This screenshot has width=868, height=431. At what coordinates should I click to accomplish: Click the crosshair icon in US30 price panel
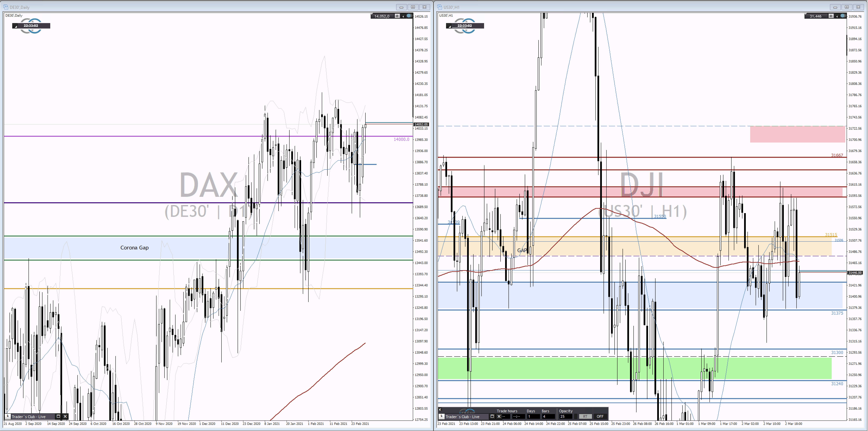(831, 16)
